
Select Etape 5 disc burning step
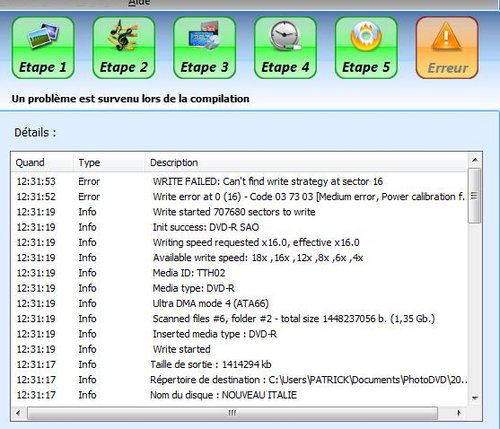[366, 48]
